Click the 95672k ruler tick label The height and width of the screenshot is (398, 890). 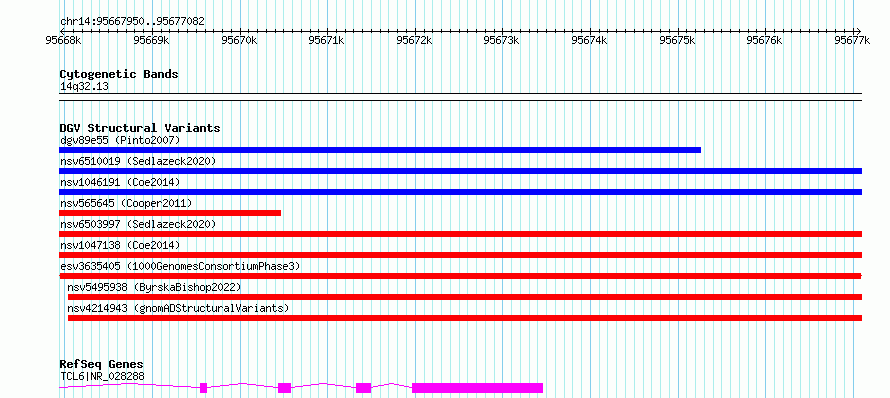[x=415, y=40]
